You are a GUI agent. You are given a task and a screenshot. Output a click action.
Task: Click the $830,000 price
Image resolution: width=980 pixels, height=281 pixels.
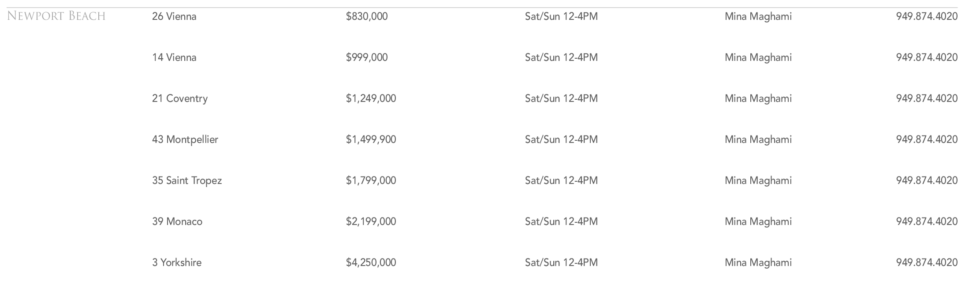(367, 17)
